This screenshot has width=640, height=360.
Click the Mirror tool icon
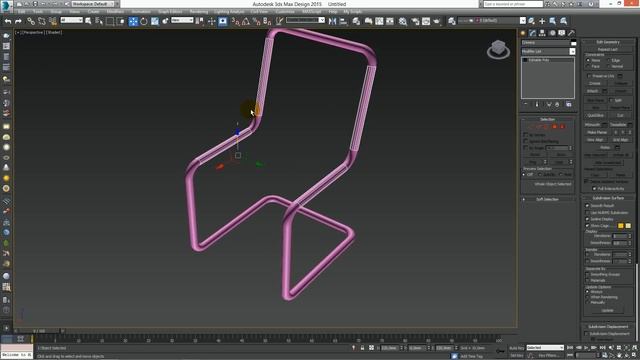[332, 21]
